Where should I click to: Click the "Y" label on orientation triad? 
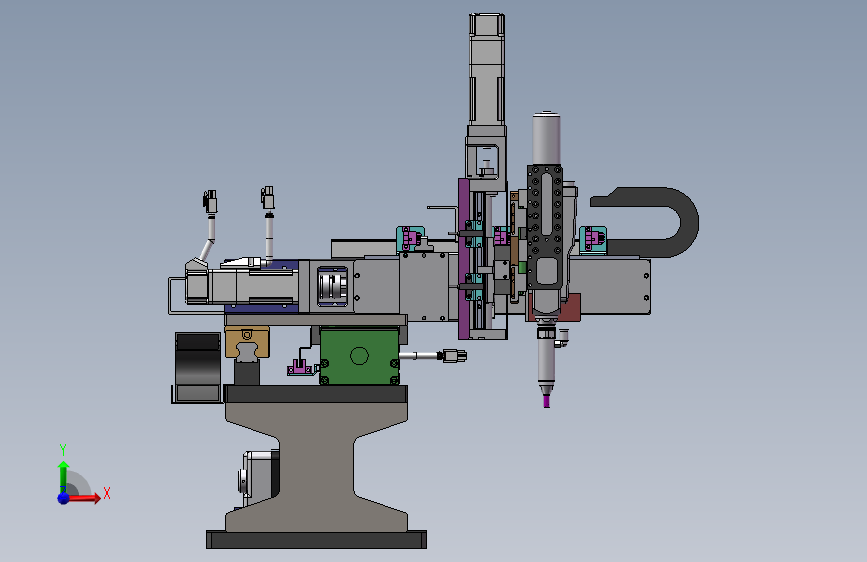(63, 450)
